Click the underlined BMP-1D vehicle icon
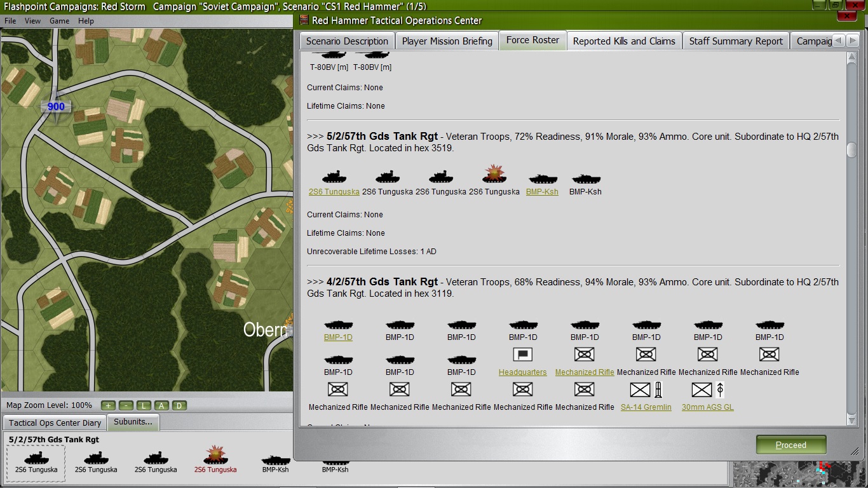The image size is (868, 488). coord(338,325)
